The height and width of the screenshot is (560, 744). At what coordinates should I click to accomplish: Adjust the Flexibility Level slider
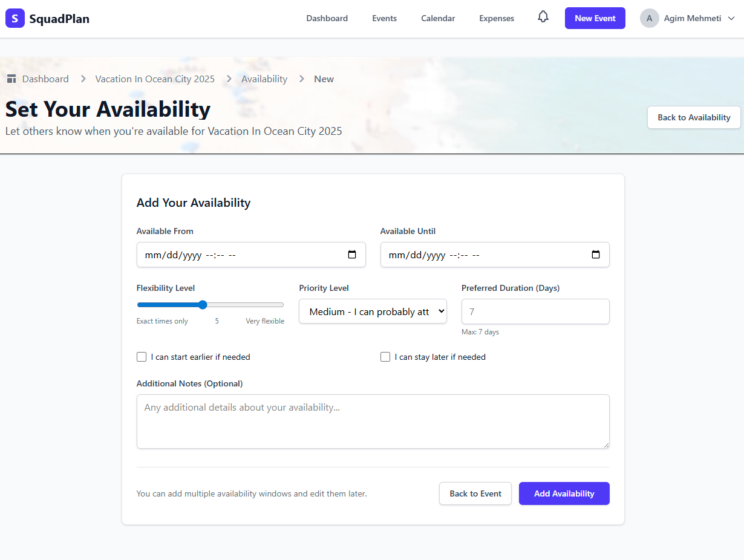pos(202,305)
